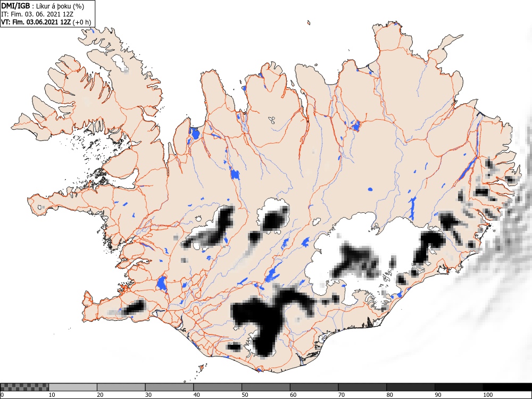Click the legend label '10'
The height and width of the screenshot is (399, 532).
[52, 395]
